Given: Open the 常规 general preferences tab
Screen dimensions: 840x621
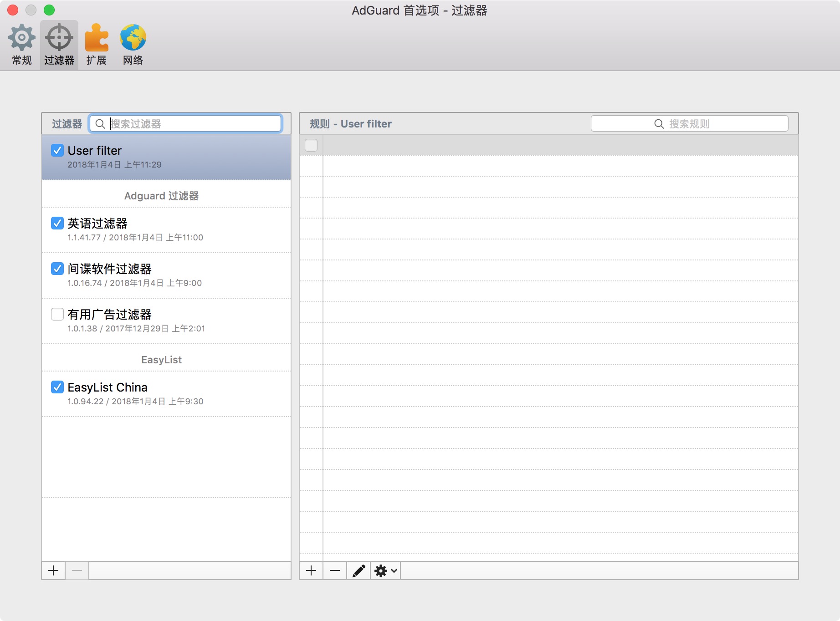Looking at the screenshot, I should [21, 45].
